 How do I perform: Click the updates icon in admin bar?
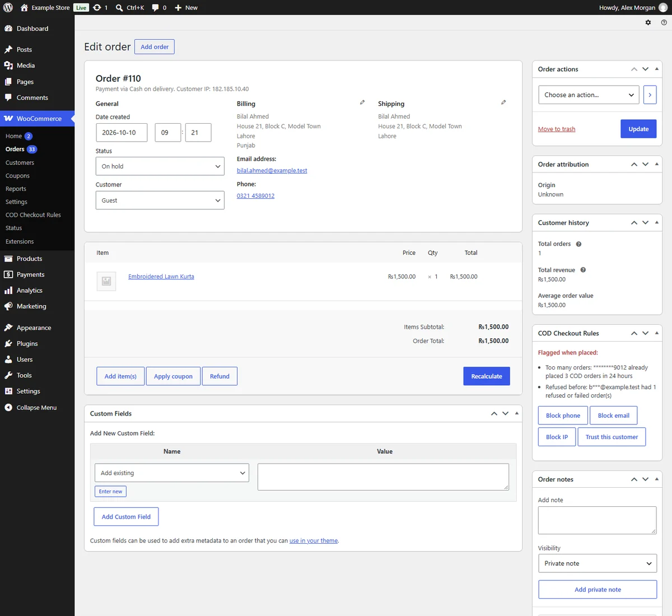pyautogui.click(x=97, y=7)
